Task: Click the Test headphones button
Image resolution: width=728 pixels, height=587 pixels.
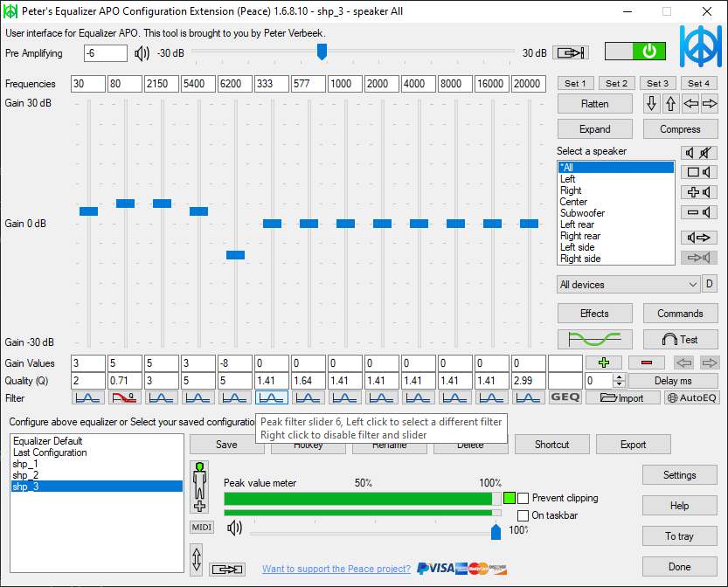Action: pyautogui.click(x=680, y=340)
